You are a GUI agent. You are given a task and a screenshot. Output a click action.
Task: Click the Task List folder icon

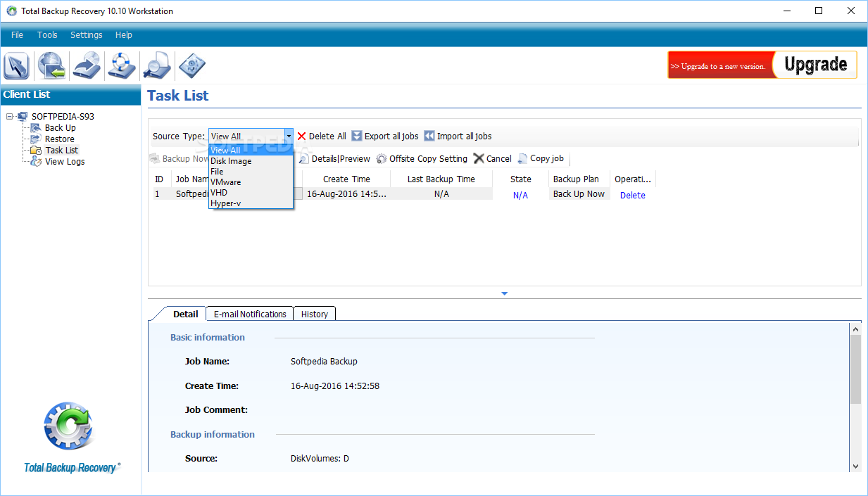(36, 151)
